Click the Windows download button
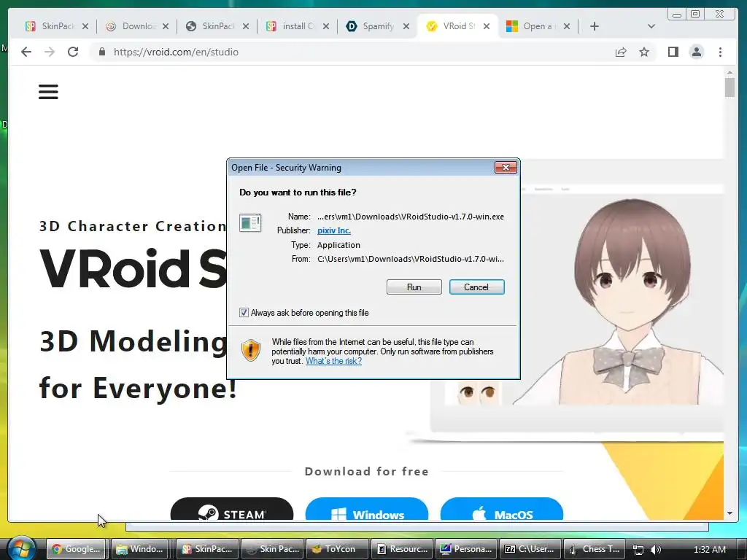Image resolution: width=747 pixels, height=560 pixels. (367, 510)
